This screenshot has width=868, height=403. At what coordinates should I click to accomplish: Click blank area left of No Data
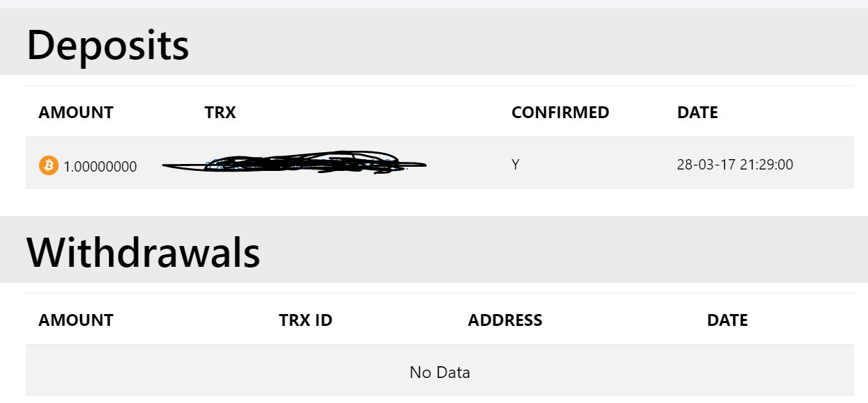(x=208, y=372)
